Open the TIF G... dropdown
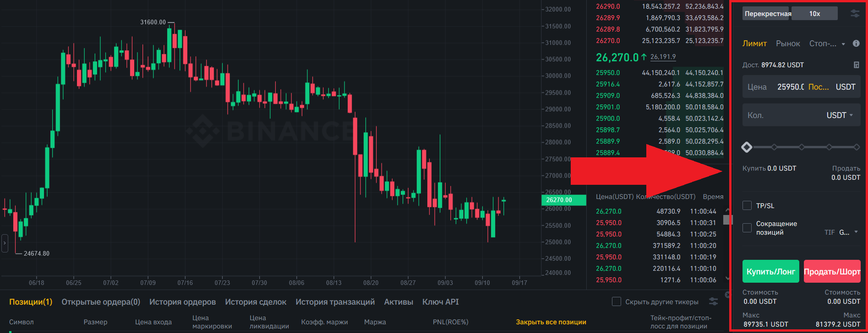The width and height of the screenshot is (868, 333). [x=848, y=232]
